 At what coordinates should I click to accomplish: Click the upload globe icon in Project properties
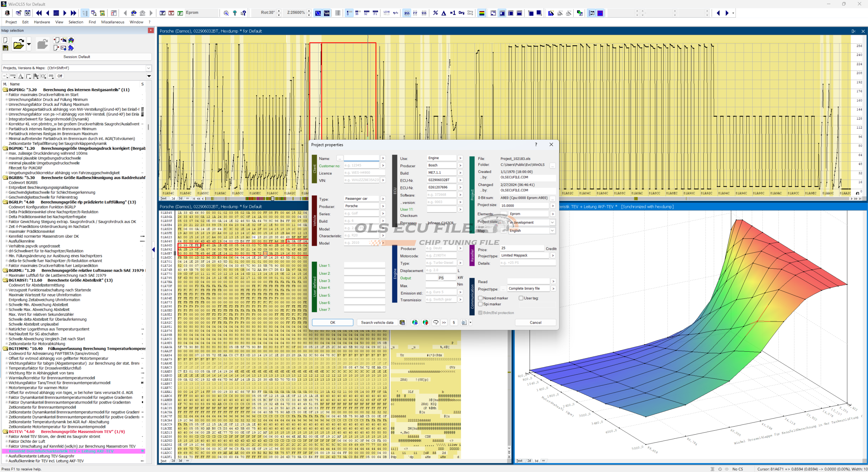[x=426, y=322]
